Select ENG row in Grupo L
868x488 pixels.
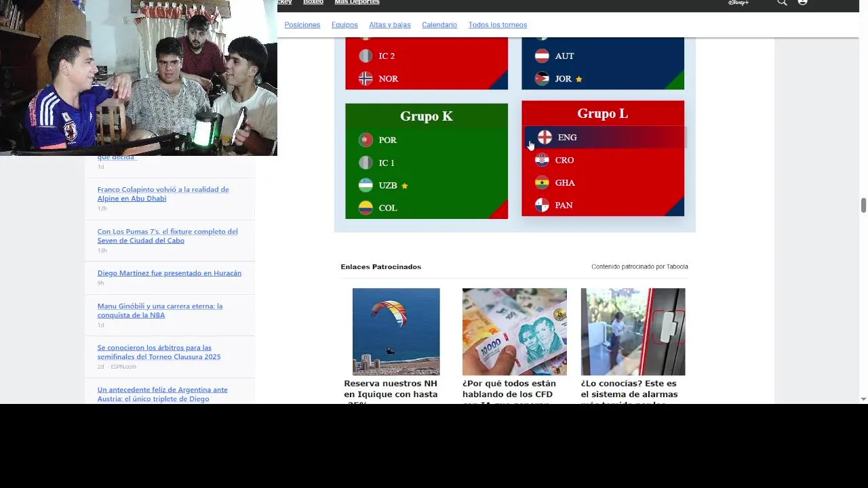point(605,138)
